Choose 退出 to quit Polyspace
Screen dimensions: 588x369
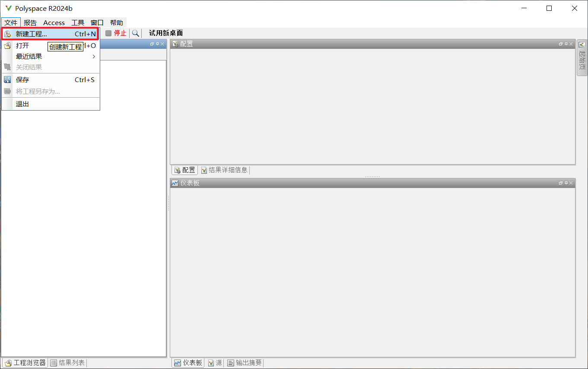[51, 104]
